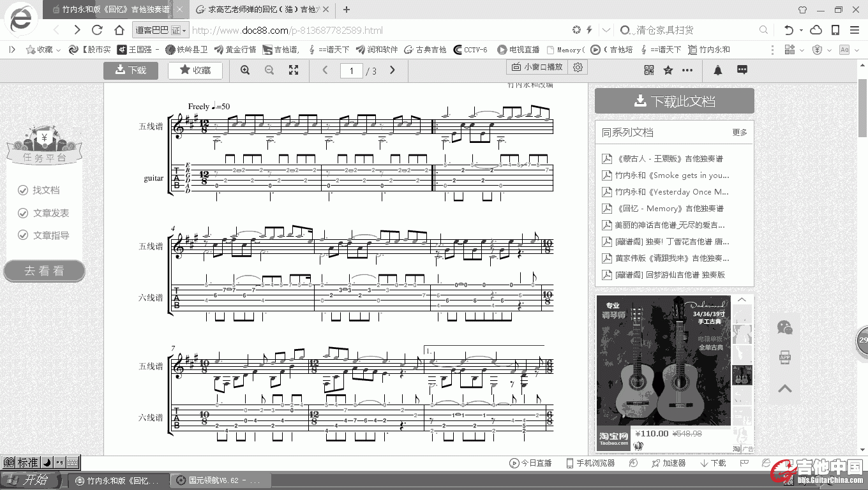Open notifications bell icon

coord(718,70)
